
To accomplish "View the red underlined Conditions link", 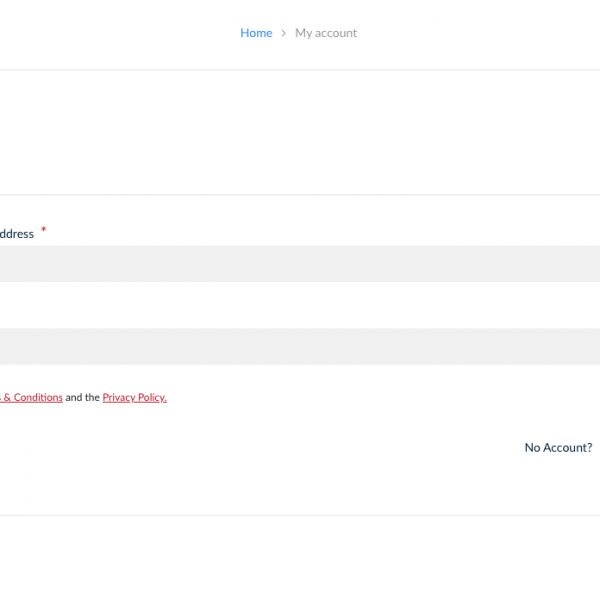I will 38,397.
